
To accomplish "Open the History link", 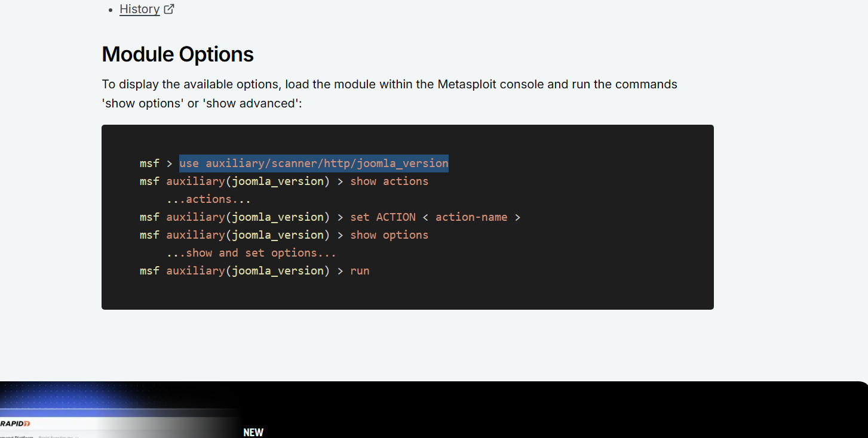I will click(x=139, y=9).
